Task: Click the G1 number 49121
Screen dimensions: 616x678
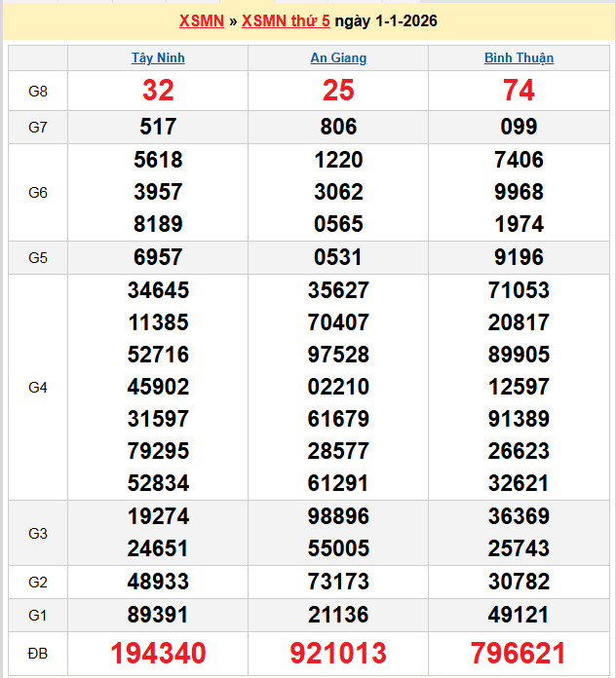Action: click(519, 615)
